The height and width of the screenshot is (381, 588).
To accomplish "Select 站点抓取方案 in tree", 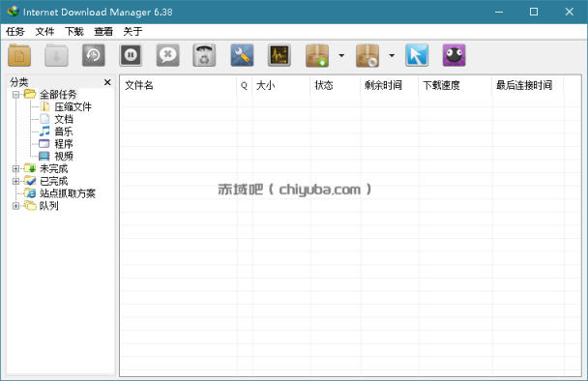I will click(x=68, y=193).
